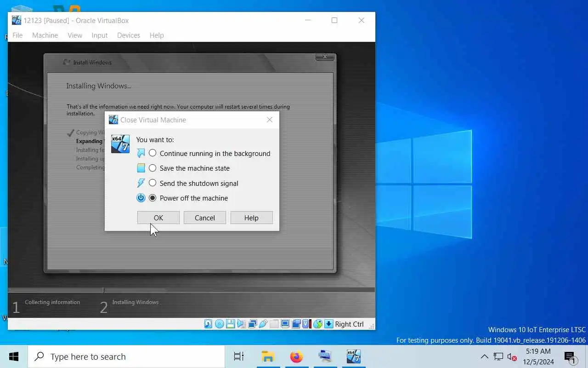The width and height of the screenshot is (588, 368).
Task: Maximize the VirtualBox window
Action: (334, 20)
